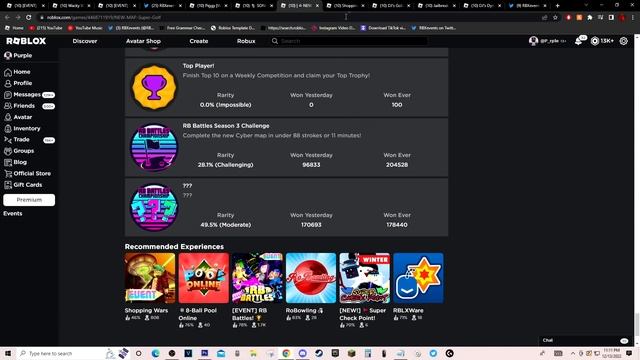
Task: Click the Premium button in the sidebar
Action: coord(29,200)
